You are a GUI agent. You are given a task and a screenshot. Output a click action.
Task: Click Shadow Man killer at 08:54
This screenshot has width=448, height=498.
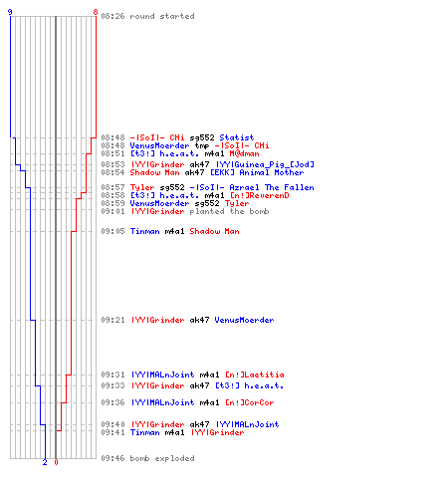click(154, 172)
